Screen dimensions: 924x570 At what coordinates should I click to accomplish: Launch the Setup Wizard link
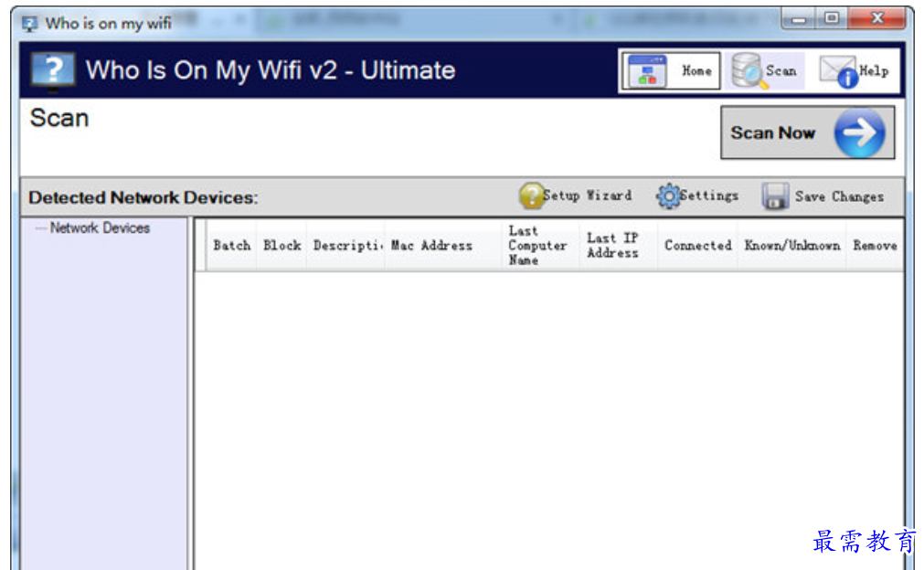587,195
